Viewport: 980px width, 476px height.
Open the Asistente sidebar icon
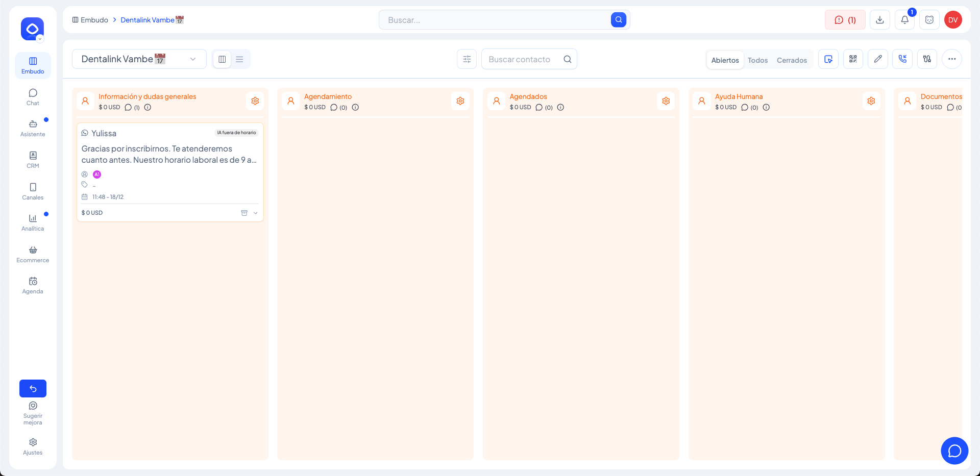(x=33, y=128)
